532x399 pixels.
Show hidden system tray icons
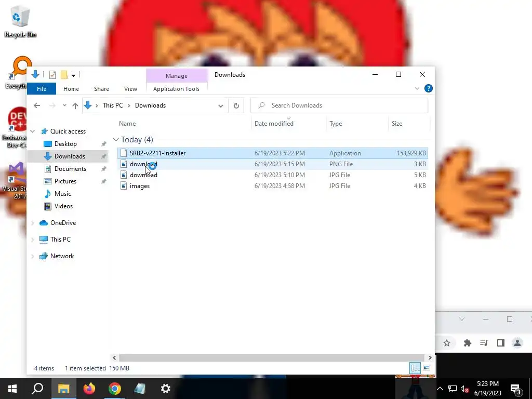click(x=440, y=389)
